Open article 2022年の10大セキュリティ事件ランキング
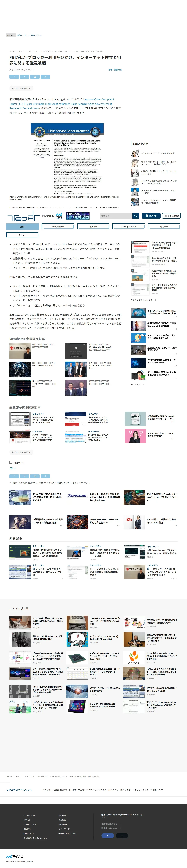Image resolution: width=187 pixels, height=868 pixels. click(98, 437)
